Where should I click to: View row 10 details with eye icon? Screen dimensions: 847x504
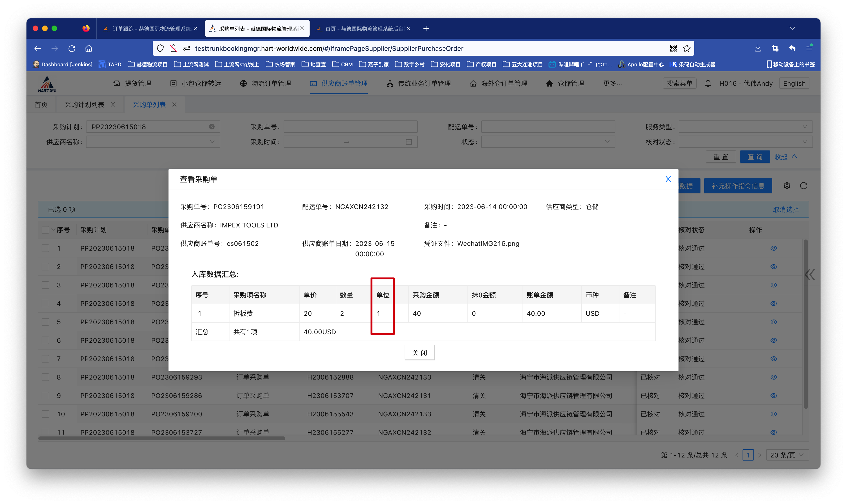point(773,414)
